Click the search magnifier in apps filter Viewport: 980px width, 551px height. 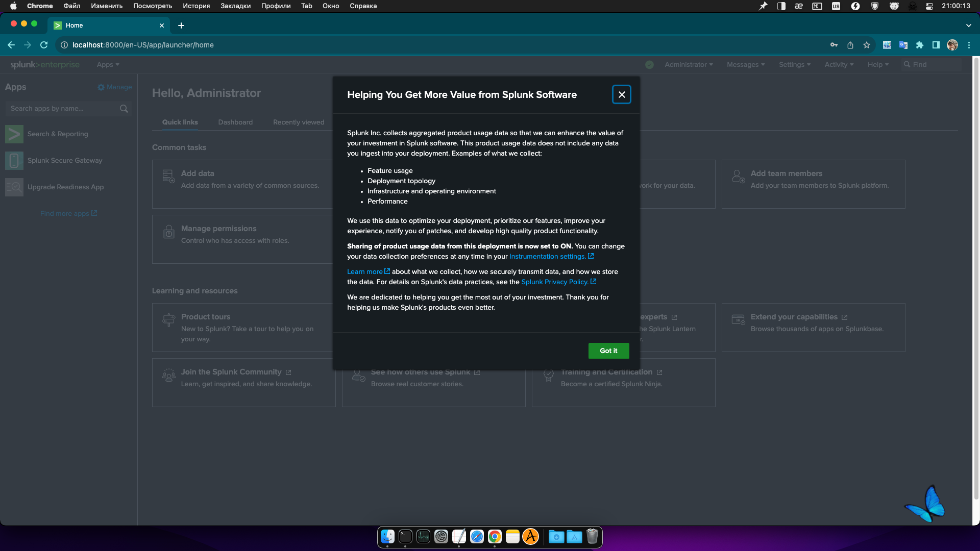pyautogui.click(x=124, y=109)
